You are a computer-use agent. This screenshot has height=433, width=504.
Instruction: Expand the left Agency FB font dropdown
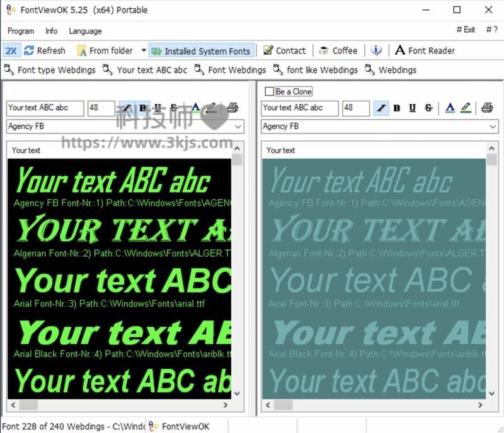click(x=238, y=127)
